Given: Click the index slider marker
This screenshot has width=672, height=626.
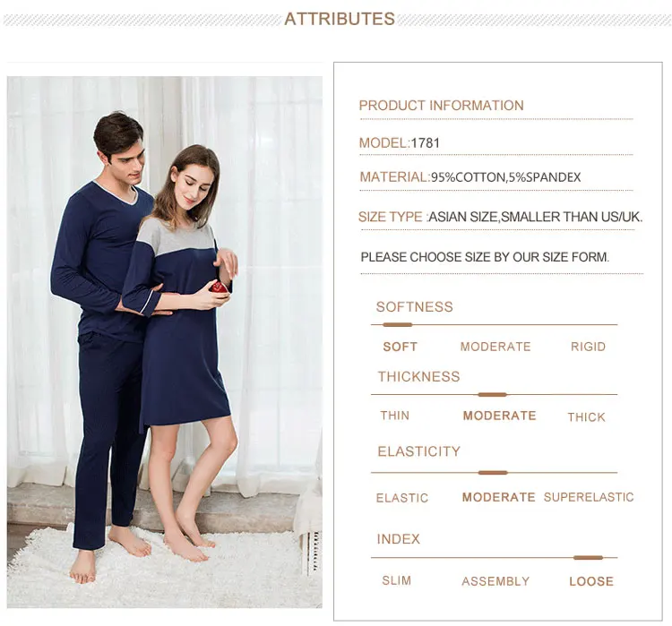Looking at the screenshot, I should coord(588,558).
